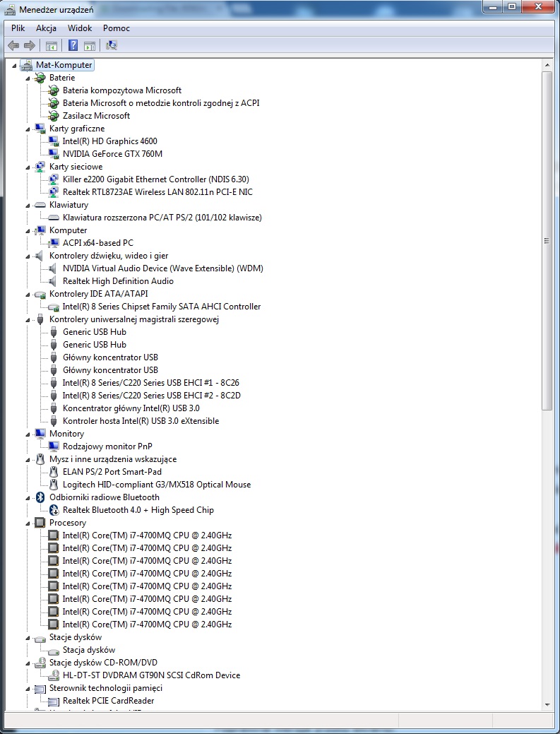Click the Rodzajowy monitor PnP icon

(x=54, y=446)
